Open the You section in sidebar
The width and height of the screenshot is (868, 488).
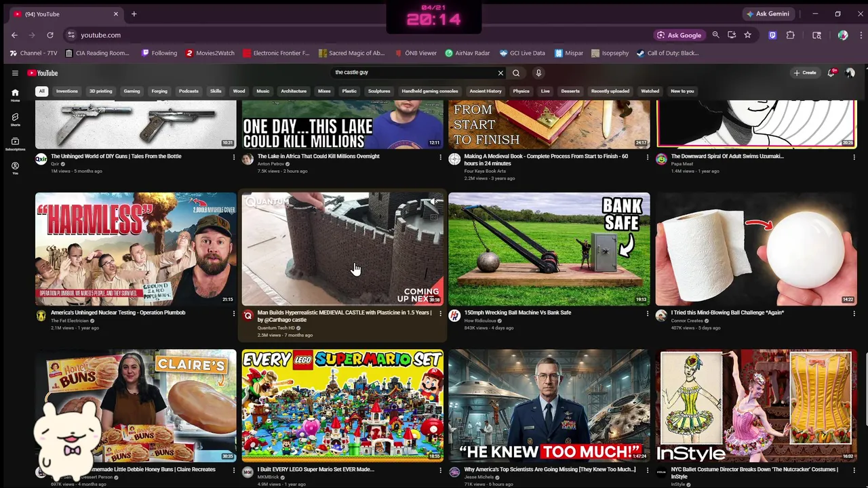point(15,168)
